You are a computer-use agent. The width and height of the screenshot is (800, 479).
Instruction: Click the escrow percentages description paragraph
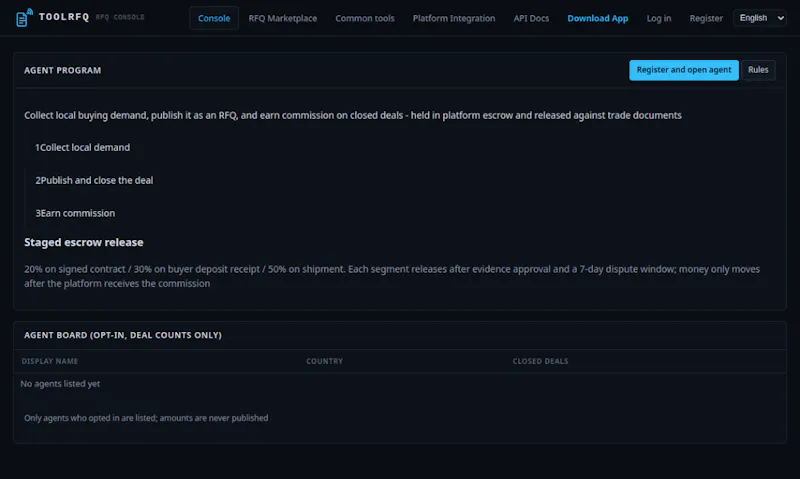coord(392,276)
